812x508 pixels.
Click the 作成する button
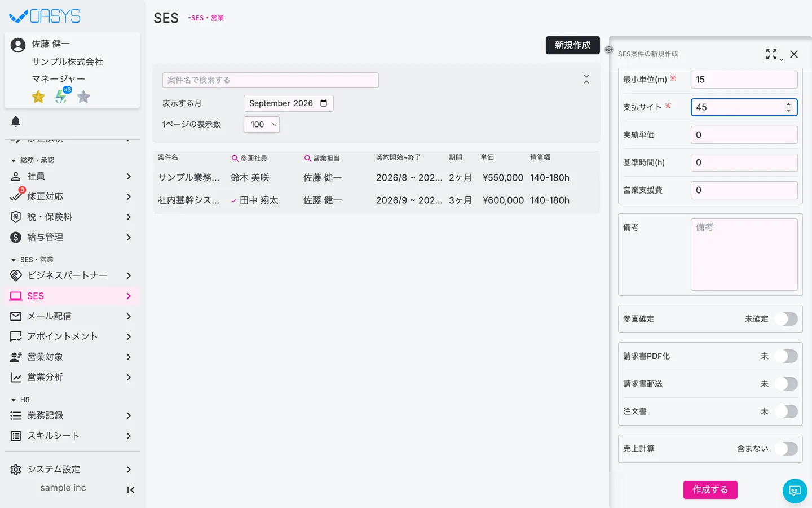point(710,490)
